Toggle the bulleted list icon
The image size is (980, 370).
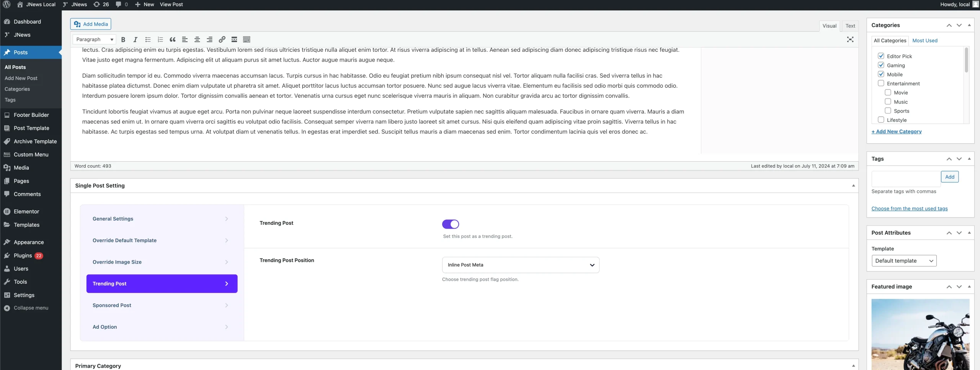tap(148, 39)
